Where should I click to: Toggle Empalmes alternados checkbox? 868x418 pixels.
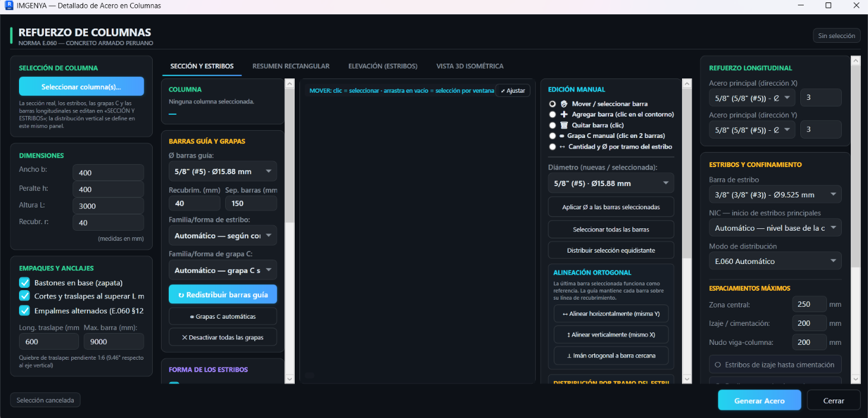[24, 310]
